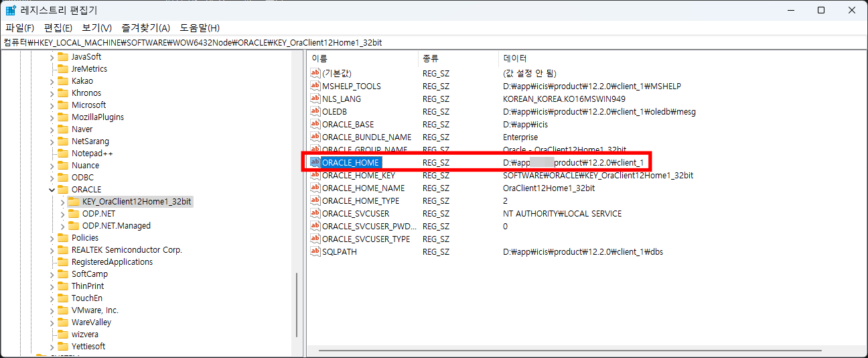Expand the Microsoft key
Viewport: 868px width, 358px height.
[x=52, y=105]
